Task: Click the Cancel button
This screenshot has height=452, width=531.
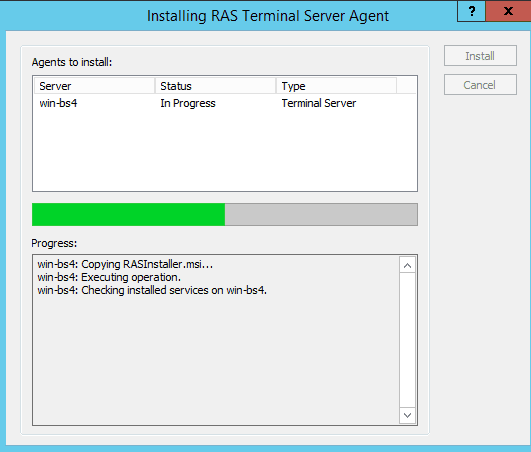Action: (480, 85)
